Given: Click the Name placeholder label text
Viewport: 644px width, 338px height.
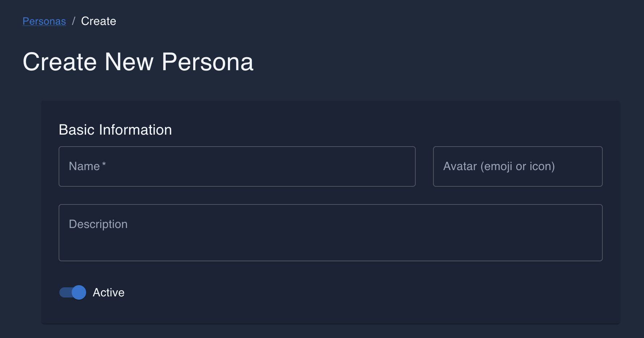Looking at the screenshot, I should [84, 166].
